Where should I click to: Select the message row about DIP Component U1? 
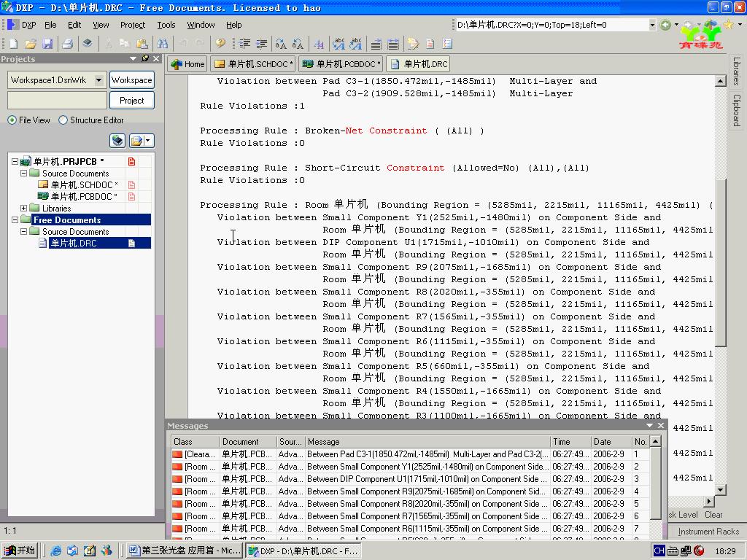[411, 479]
